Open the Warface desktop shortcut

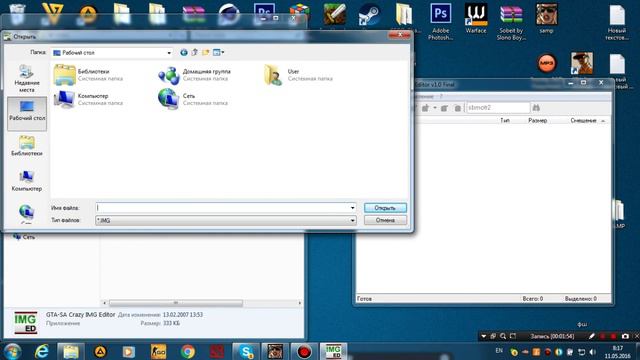(476, 18)
